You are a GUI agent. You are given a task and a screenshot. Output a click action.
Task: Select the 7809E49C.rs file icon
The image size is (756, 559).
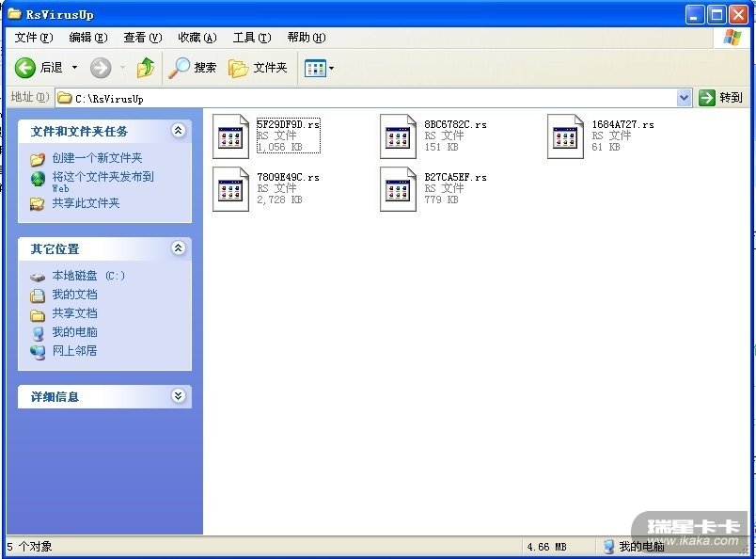[x=230, y=189]
